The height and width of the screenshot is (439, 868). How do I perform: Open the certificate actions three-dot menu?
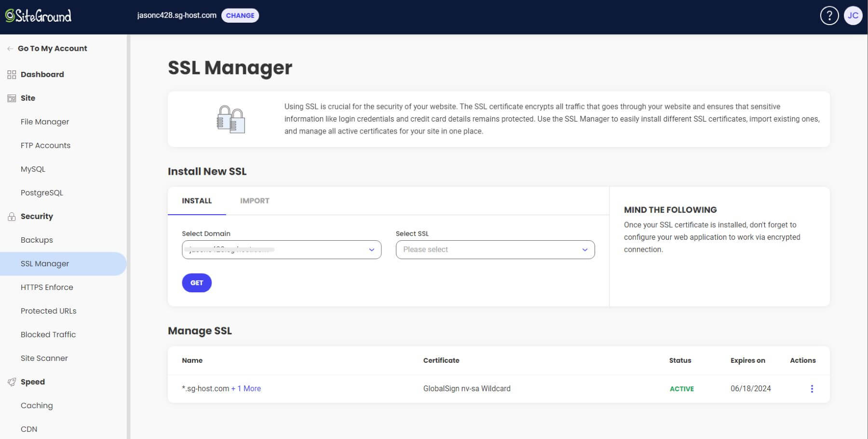click(813, 388)
